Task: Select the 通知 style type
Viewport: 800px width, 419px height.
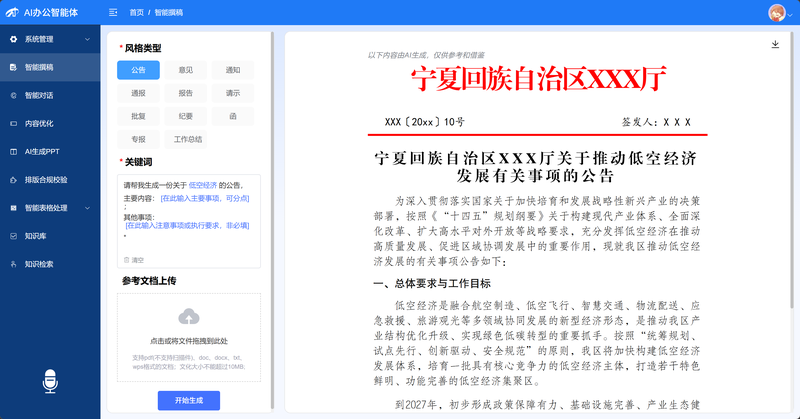Action: point(233,70)
